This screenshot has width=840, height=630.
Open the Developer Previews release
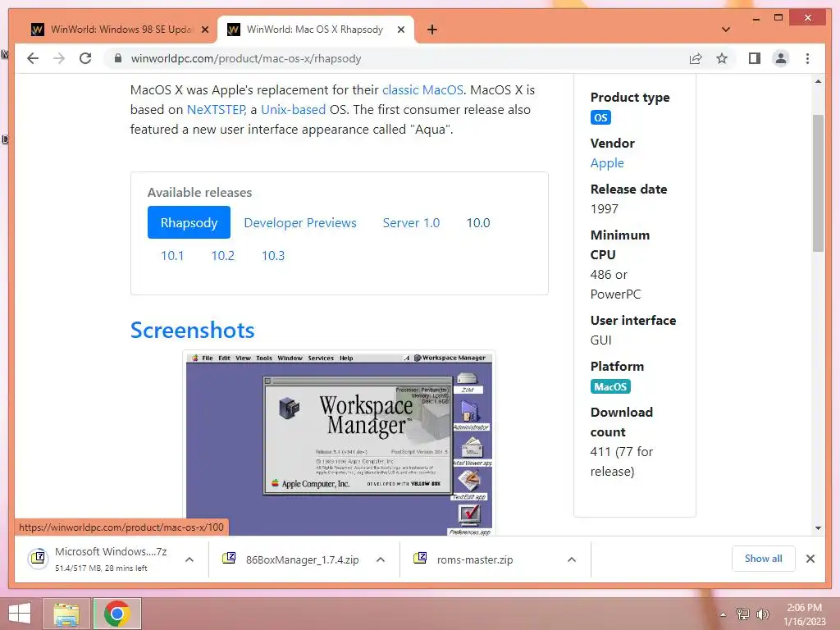(x=300, y=223)
